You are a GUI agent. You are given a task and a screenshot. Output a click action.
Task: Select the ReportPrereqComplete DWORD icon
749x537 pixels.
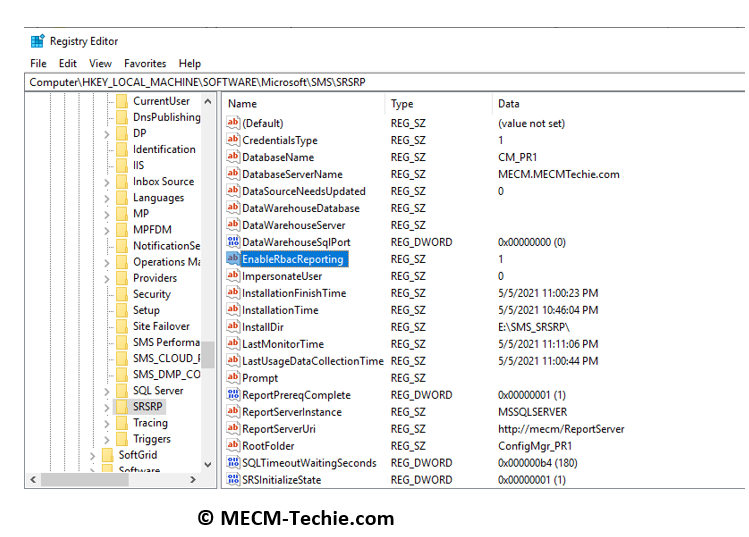click(x=233, y=395)
